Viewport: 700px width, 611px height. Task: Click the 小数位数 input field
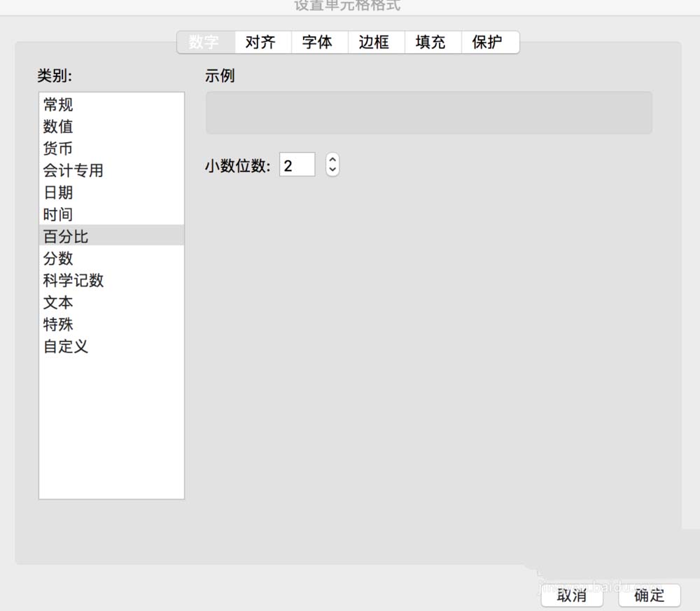tap(297, 165)
